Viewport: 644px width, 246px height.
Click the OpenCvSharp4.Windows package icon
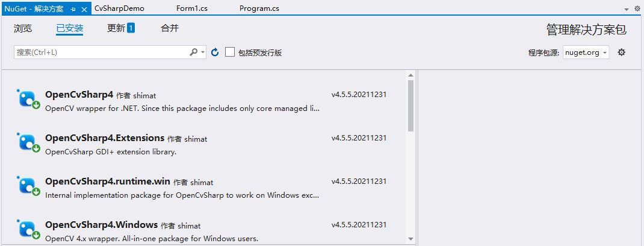coord(28,229)
